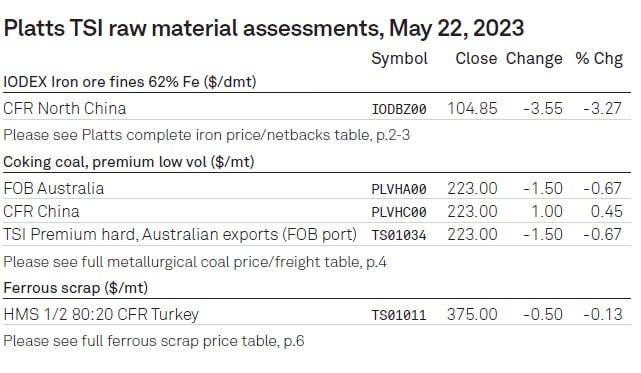This screenshot has width=641, height=373.
Task: Click the HMS 1/2 80:20 CFR Turkey row
Action: pos(317,314)
